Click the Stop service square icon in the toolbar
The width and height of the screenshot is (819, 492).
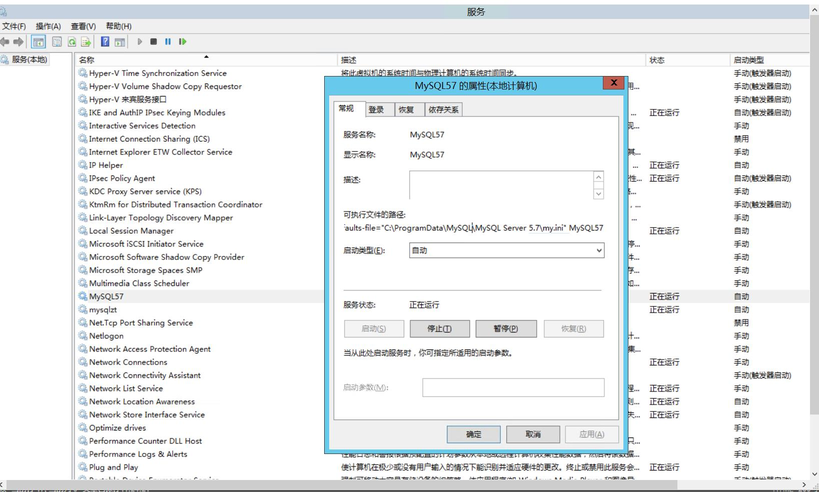[154, 41]
